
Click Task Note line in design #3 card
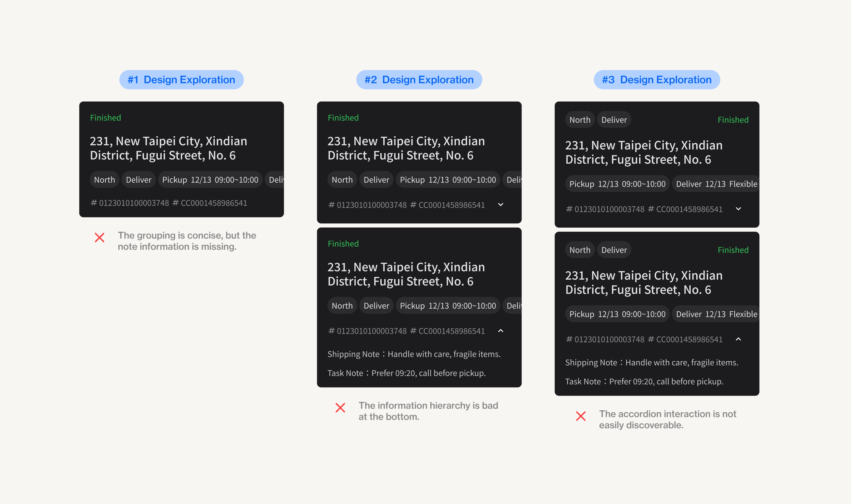(x=644, y=381)
